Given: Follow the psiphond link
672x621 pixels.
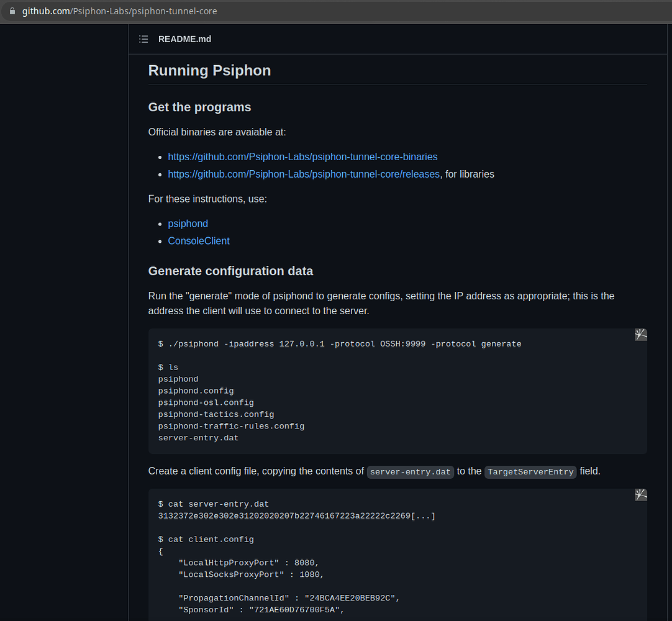Looking at the screenshot, I should pos(188,224).
